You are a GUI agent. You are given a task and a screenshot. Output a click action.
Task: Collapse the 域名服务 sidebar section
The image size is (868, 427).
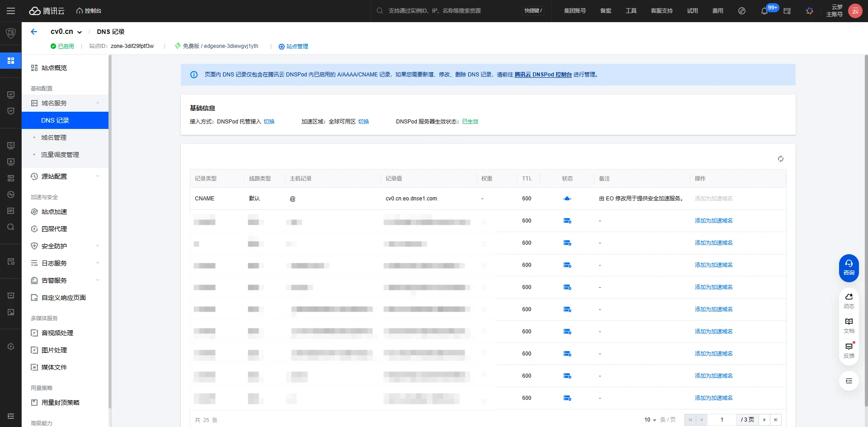(98, 103)
